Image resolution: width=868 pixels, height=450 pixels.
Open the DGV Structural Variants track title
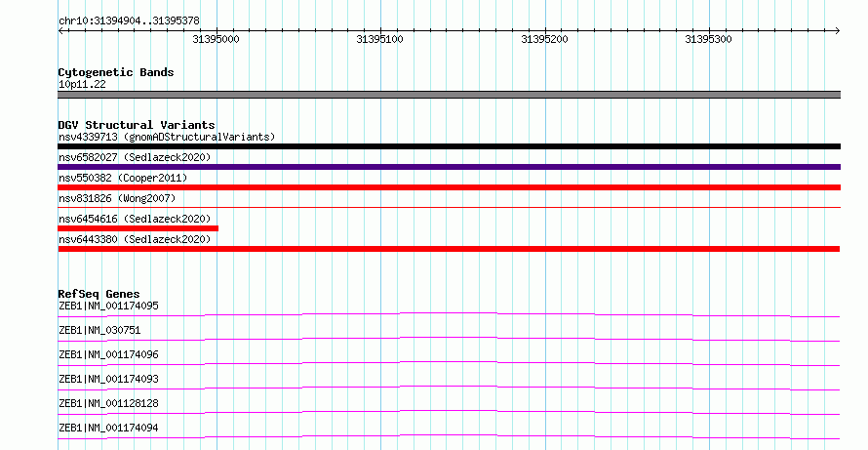[137, 125]
